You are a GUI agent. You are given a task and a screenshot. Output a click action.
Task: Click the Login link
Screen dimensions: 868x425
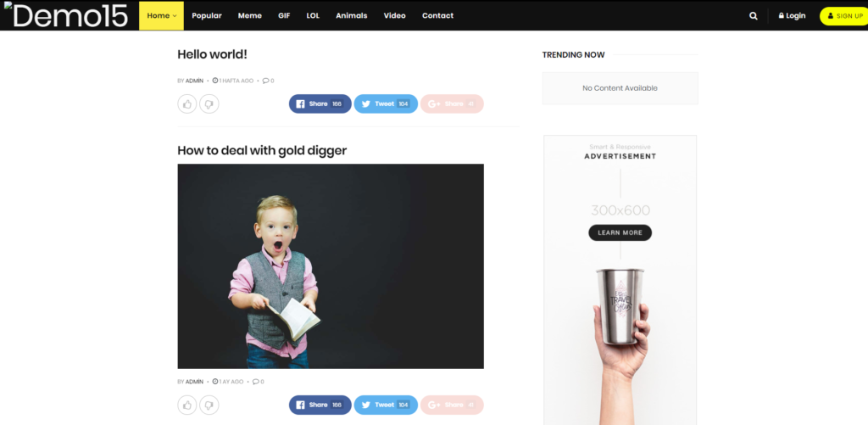[x=793, y=15]
